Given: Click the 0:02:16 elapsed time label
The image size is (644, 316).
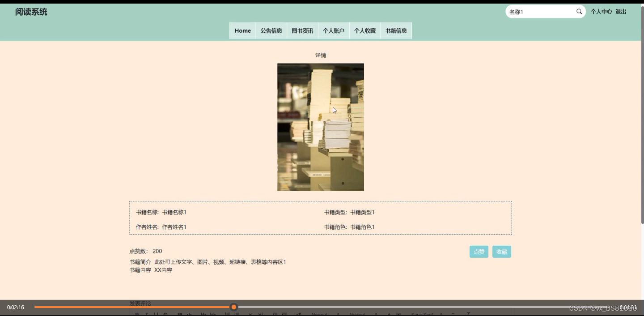Looking at the screenshot, I should coord(16,307).
